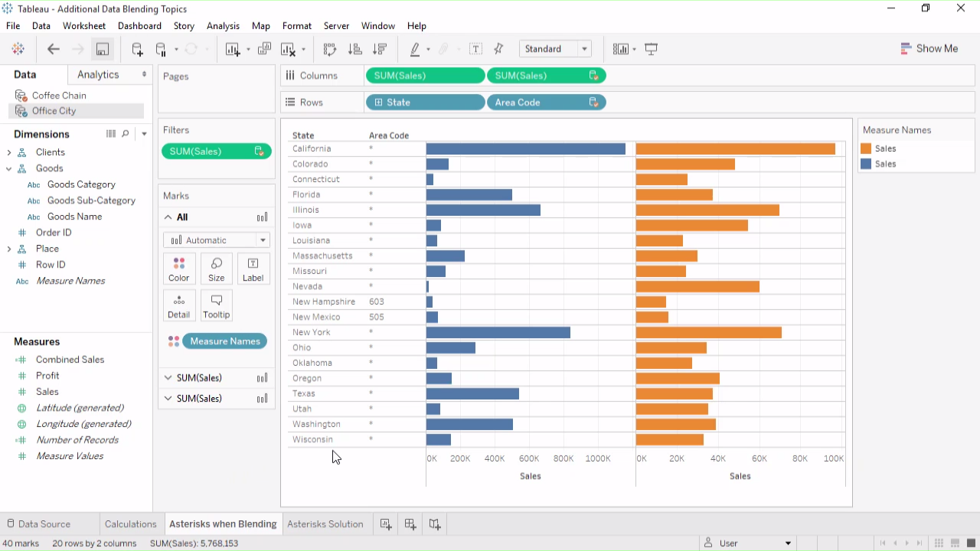Click the Measure Names pill in Marks
This screenshot has height=551, width=980.
(224, 341)
